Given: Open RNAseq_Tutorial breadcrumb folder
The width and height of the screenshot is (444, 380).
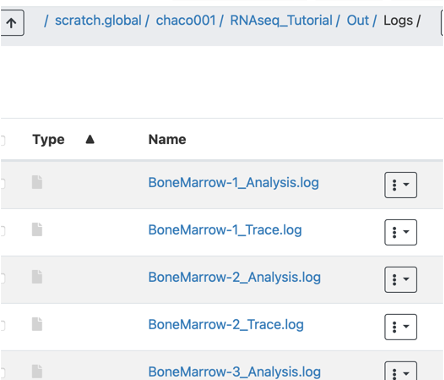Looking at the screenshot, I should point(281,21).
